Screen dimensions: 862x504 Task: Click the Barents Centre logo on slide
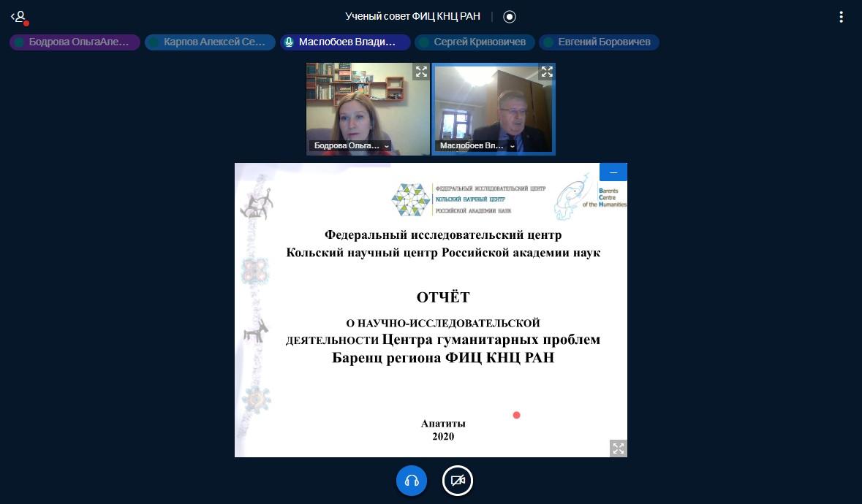tap(591, 196)
